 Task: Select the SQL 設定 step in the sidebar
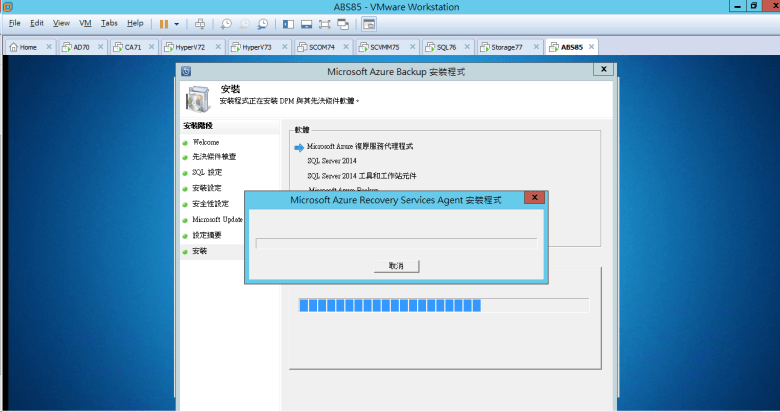pos(207,173)
